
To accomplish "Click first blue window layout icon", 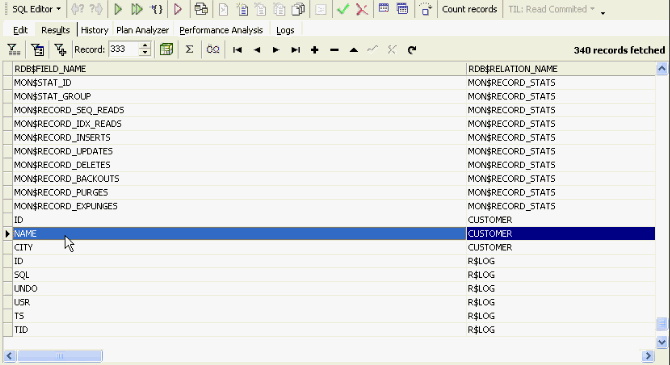I will click(x=384, y=9).
